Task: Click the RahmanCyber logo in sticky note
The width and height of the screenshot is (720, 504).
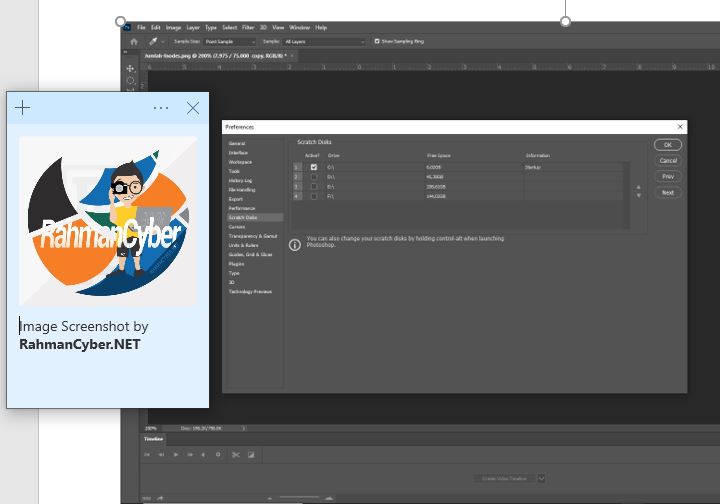Action: click(x=108, y=221)
